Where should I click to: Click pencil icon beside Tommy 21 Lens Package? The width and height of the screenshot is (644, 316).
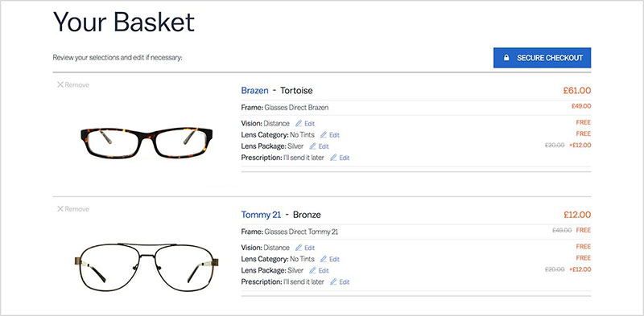pyautogui.click(x=312, y=270)
